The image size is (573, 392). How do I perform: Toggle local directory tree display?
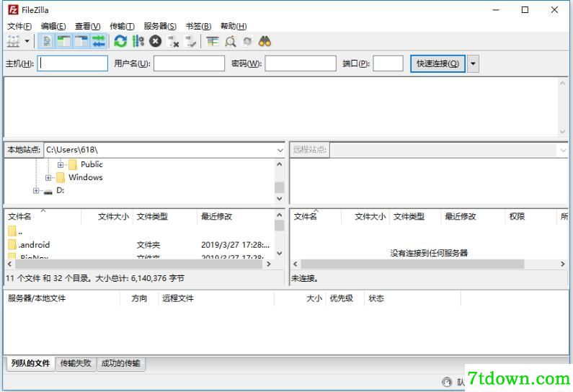(x=64, y=41)
